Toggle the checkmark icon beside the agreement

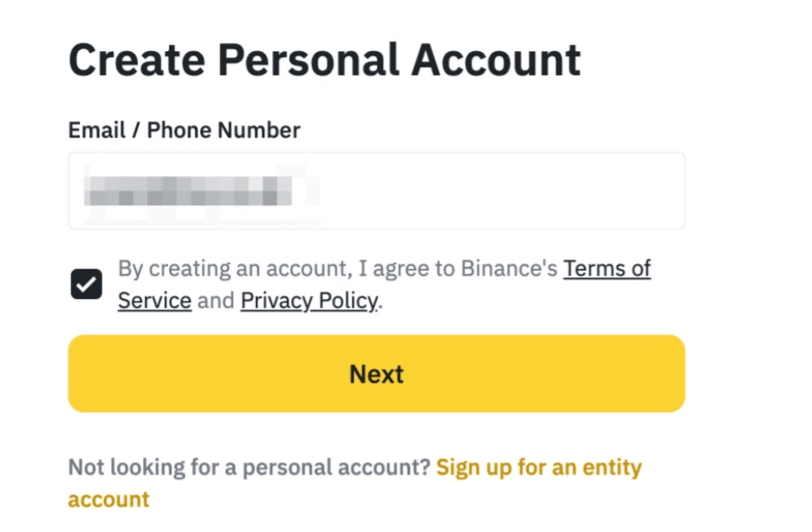[86, 284]
